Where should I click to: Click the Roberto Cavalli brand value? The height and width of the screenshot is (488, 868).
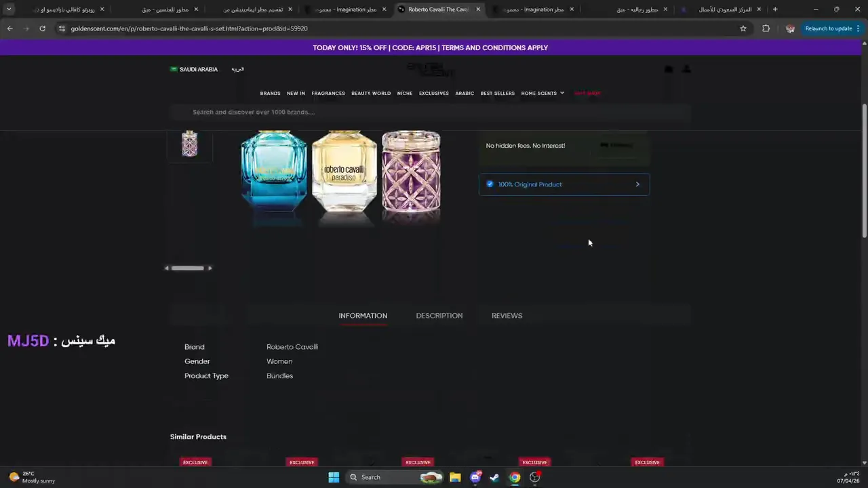(292, 347)
